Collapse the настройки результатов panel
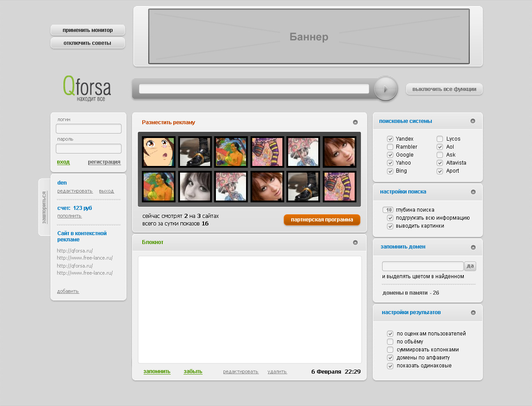 [473, 312]
